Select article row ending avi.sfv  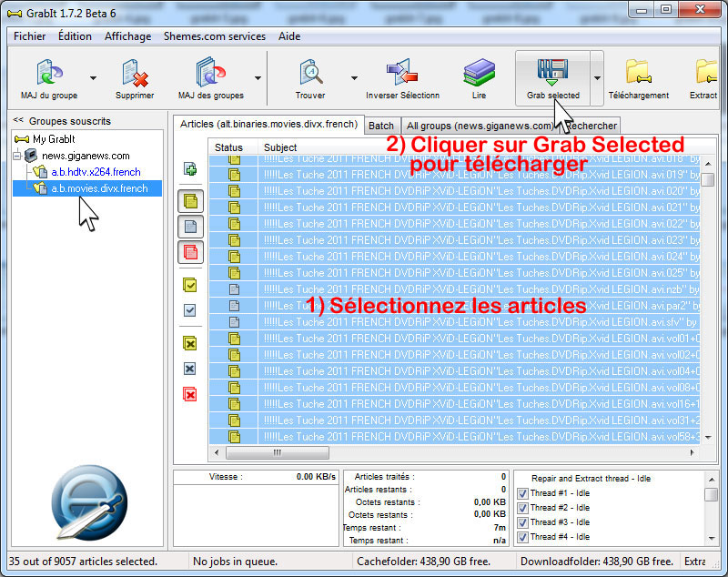(454, 322)
